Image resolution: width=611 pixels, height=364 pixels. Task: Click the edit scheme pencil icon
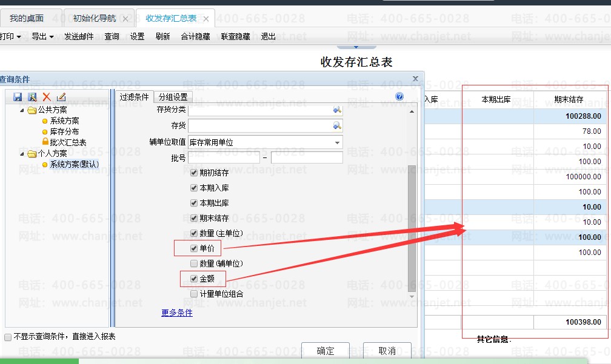[61, 97]
